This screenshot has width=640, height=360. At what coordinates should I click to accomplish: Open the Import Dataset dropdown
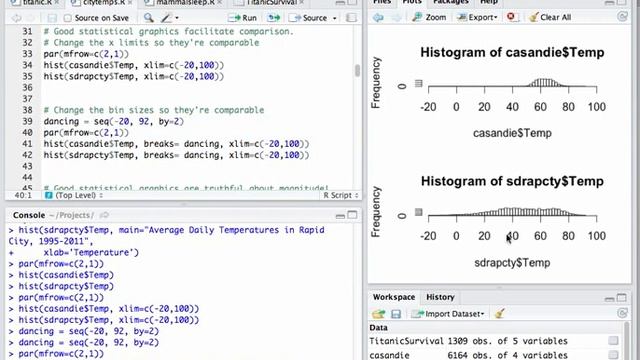point(447,314)
